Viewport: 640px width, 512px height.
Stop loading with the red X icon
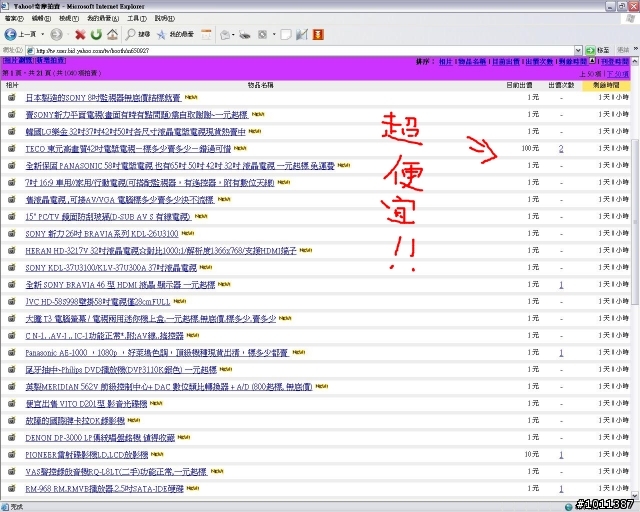80,35
